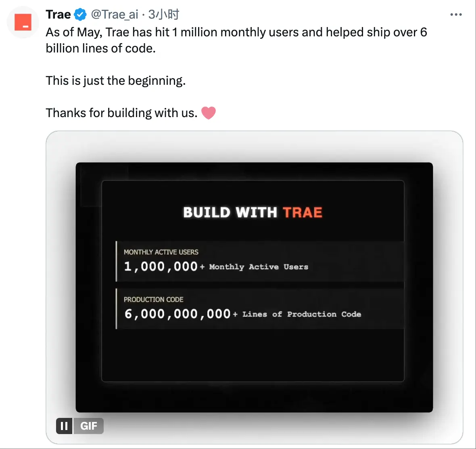Click the PRODUCTION CODE small label
The image size is (476, 449).
coord(153,300)
